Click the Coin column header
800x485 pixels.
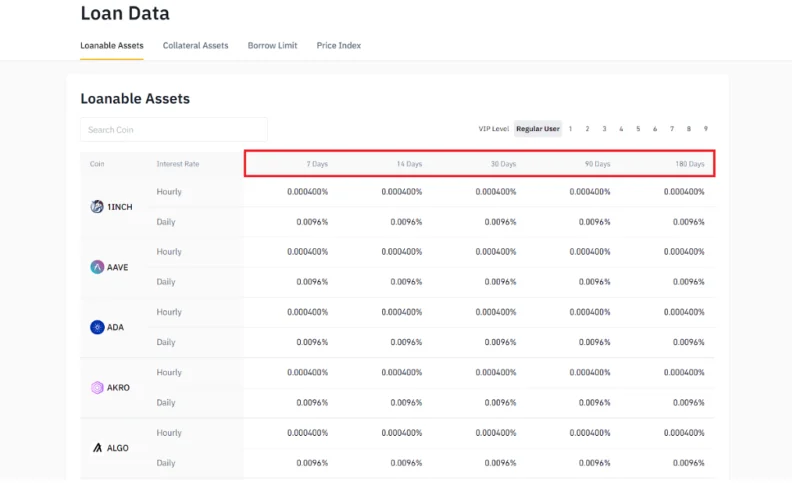tap(97, 164)
